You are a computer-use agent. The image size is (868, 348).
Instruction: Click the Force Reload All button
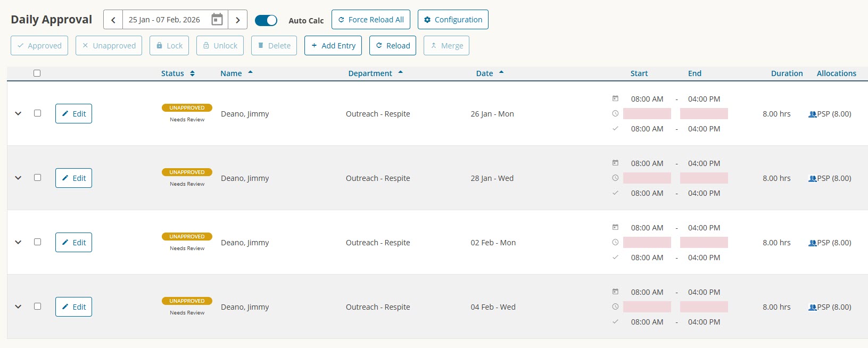[371, 20]
